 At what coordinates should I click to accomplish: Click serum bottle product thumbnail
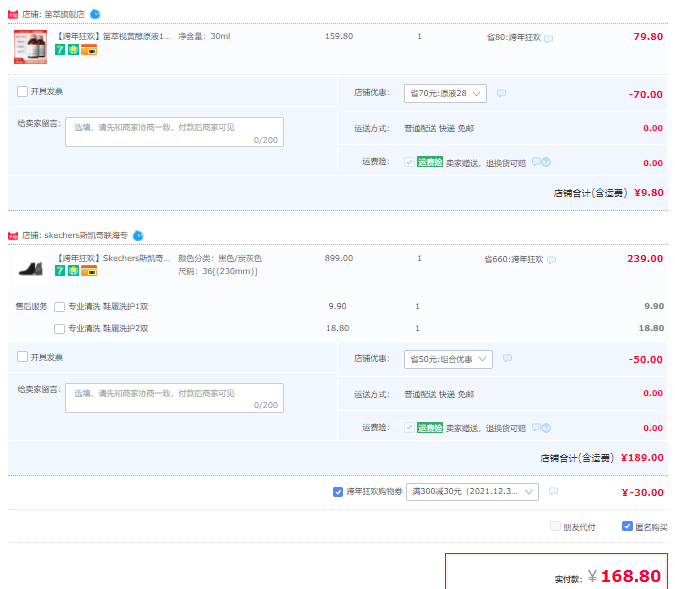pyautogui.click(x=30, y=47)
